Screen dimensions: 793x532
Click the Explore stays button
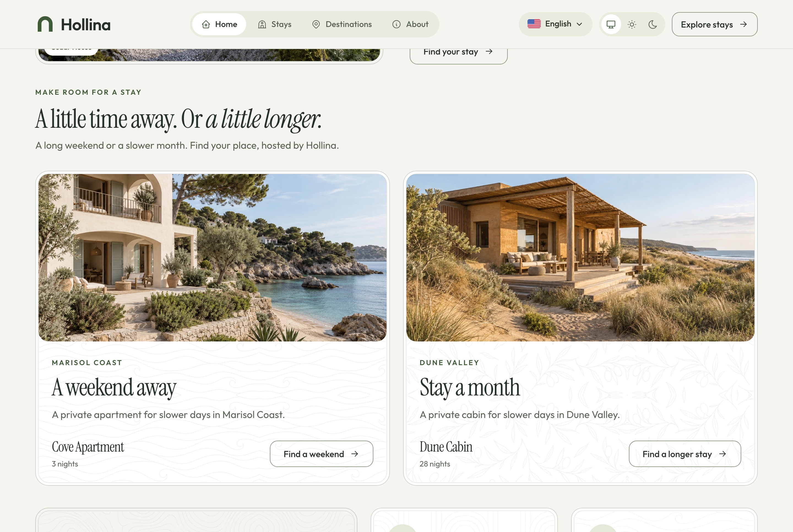[714, 25]
